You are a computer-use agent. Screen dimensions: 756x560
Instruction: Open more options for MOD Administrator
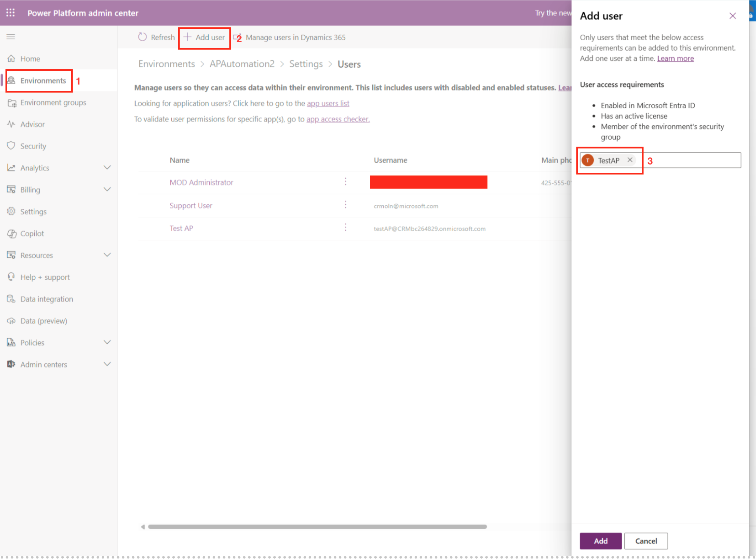(x=345, y=182)
